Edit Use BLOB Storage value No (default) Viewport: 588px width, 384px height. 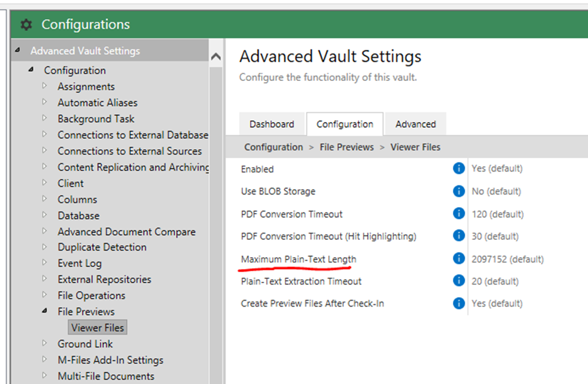[496, 191]
